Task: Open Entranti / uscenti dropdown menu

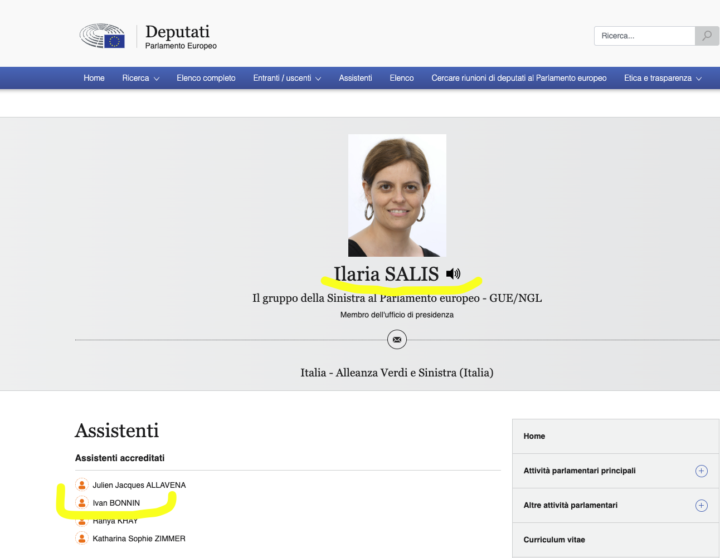Action: [287, 78]
